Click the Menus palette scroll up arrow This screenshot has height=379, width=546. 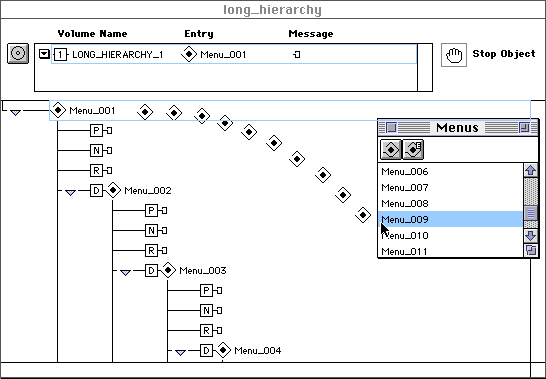point(530,170)
